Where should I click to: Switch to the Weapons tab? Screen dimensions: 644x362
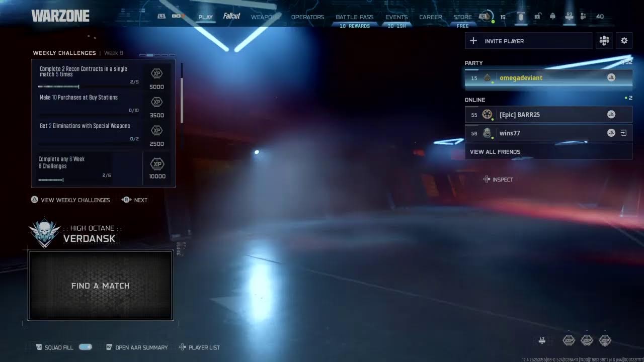pyautogui.click(x=265, y=17)
